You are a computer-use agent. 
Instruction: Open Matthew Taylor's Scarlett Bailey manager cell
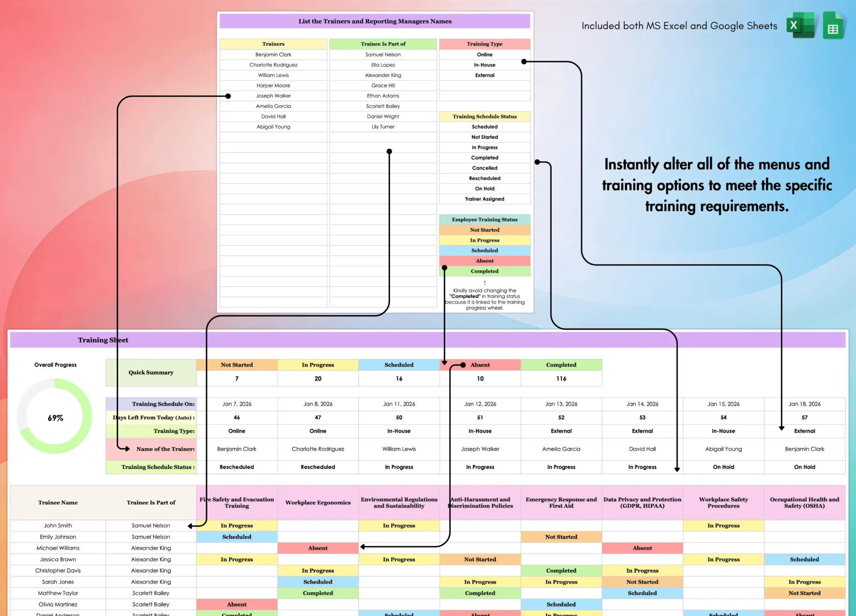(151, 593)
